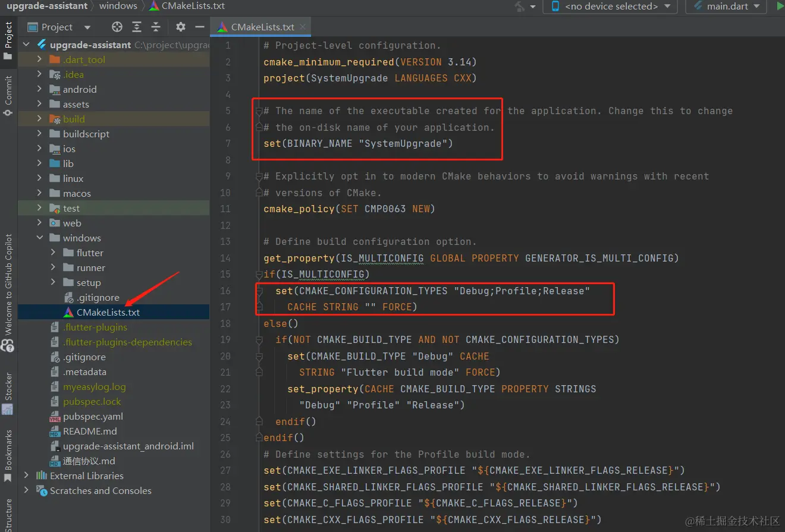This screenshot has height=532, width=785.
Task: Open the Commit tool window stripe button
Action: point(8,96)
